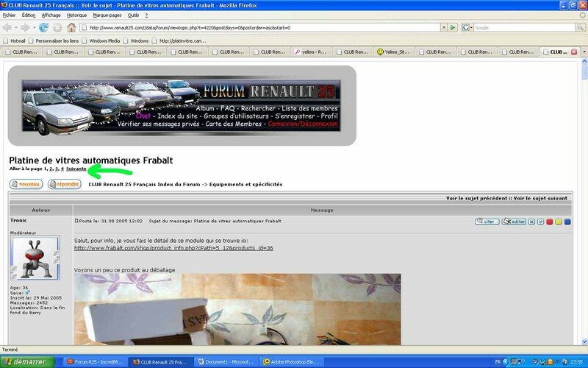Viewport: 588px width, 368px height.
Task: Open the Windows Media bookmark
Action: tap(101, 40)
